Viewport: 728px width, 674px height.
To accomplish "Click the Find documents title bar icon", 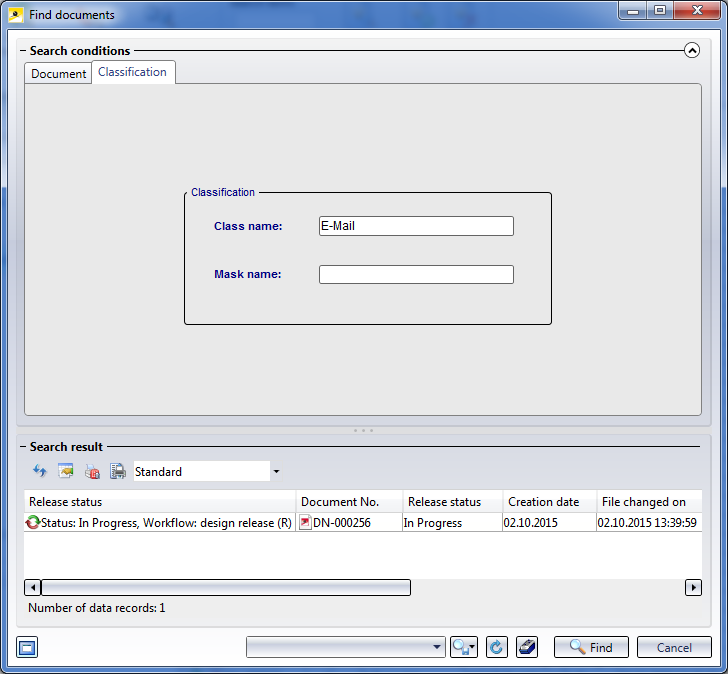I will (x=16, y=15).
